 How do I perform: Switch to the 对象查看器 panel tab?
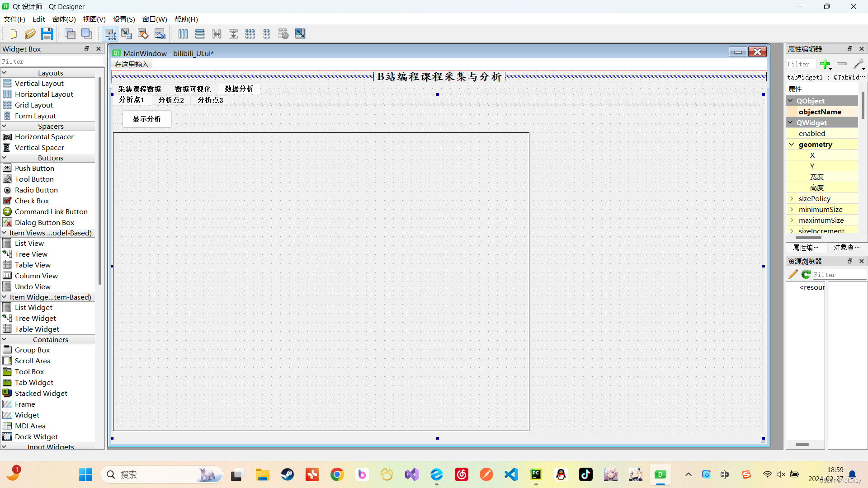(847, 247)
